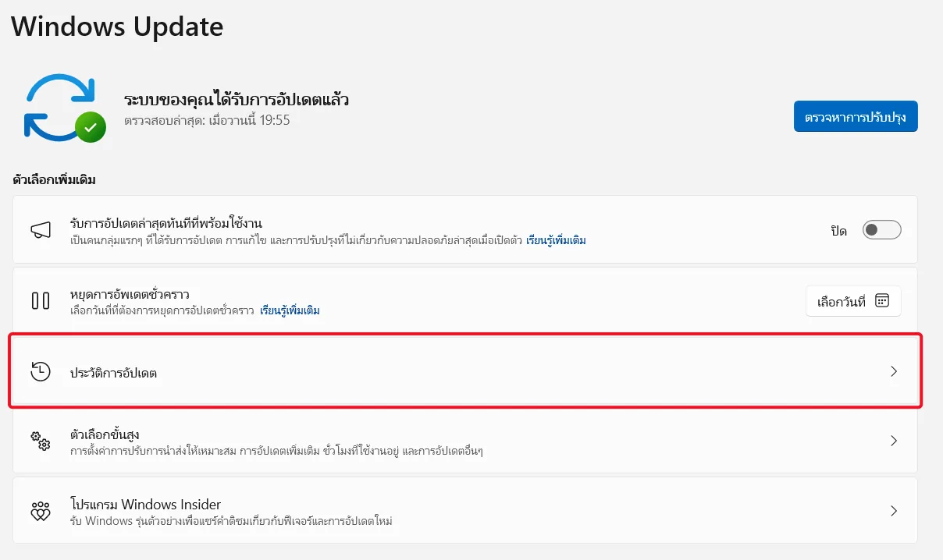Screen dimensions: 943x560
Task: Select the ประวัติการอัปเดต row label
Action: (113, 373)
